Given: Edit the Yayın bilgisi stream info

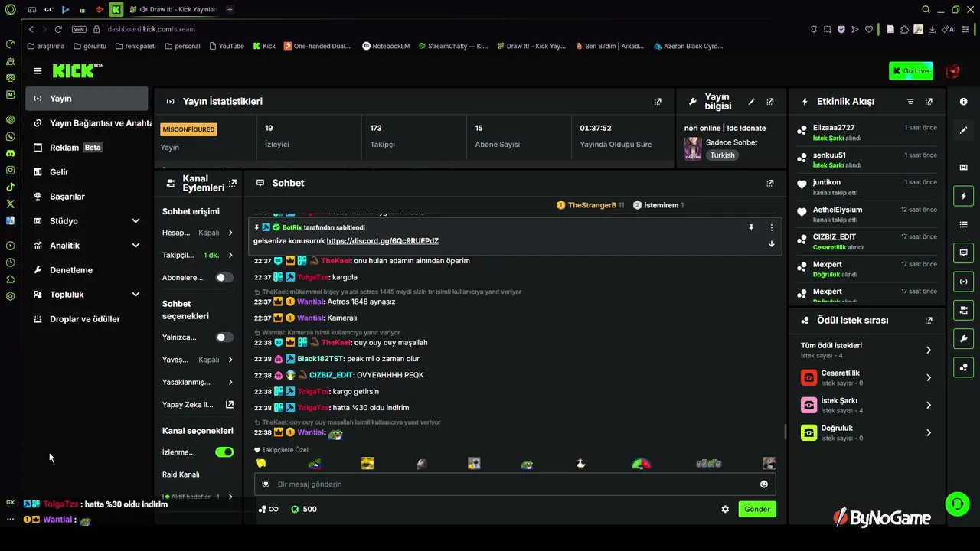Looking at the screenshot, I should [752, 101].
